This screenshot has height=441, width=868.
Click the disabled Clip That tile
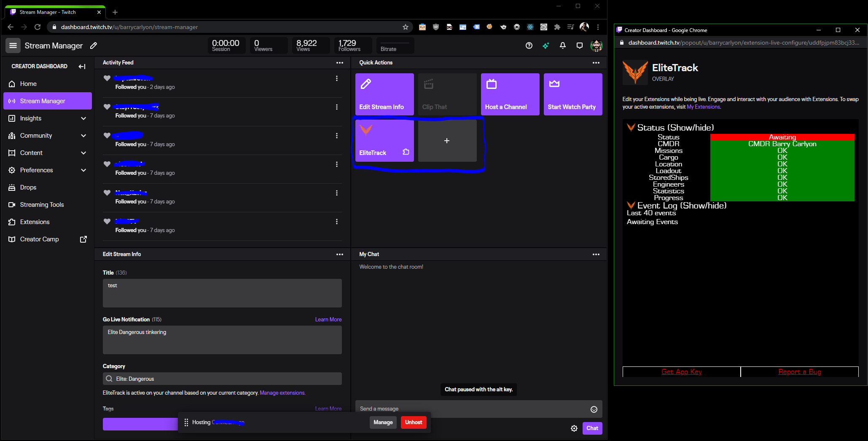(447, 94)
